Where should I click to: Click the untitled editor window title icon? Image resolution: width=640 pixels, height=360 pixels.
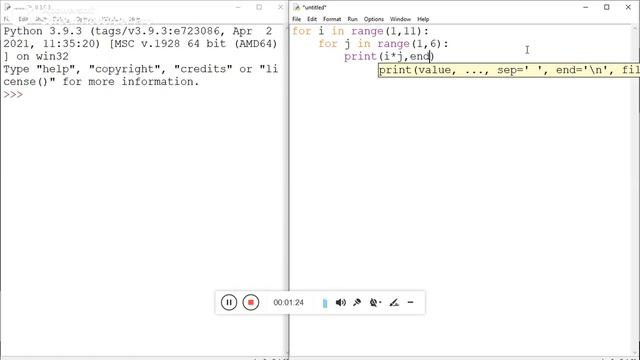coord(297,7)
